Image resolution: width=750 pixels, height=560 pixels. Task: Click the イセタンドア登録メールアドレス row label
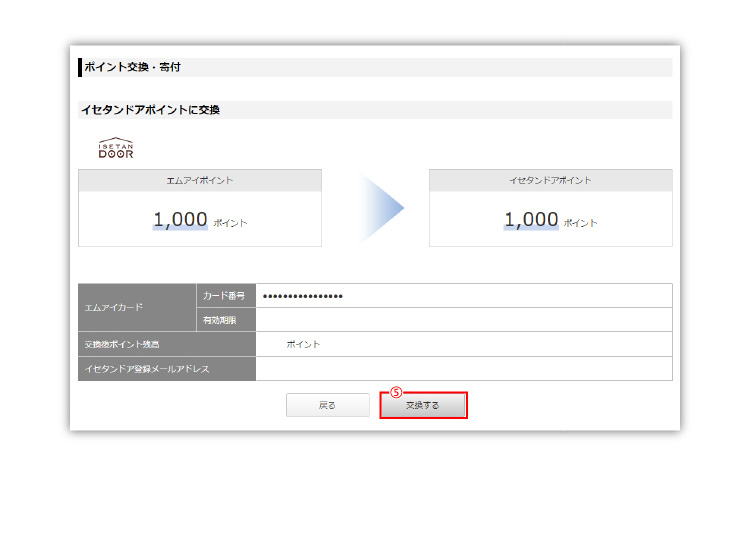click(x=167, y=369)
